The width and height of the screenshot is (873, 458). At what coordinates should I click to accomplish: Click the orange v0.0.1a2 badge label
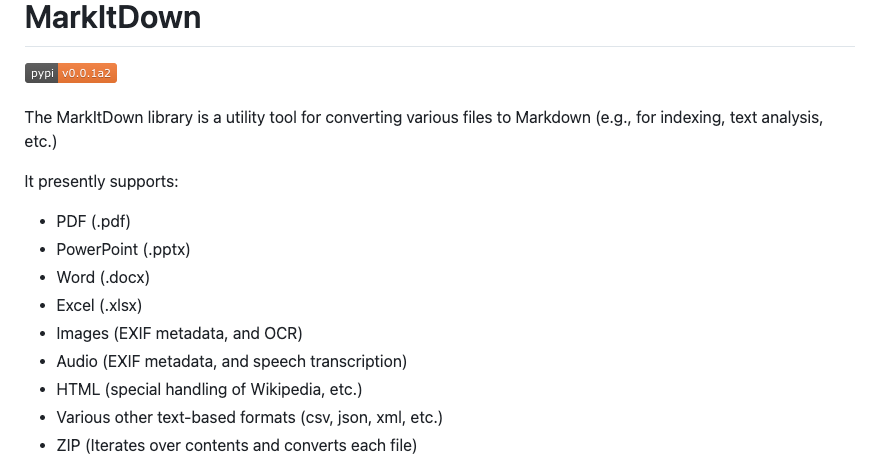click(87, 73)
